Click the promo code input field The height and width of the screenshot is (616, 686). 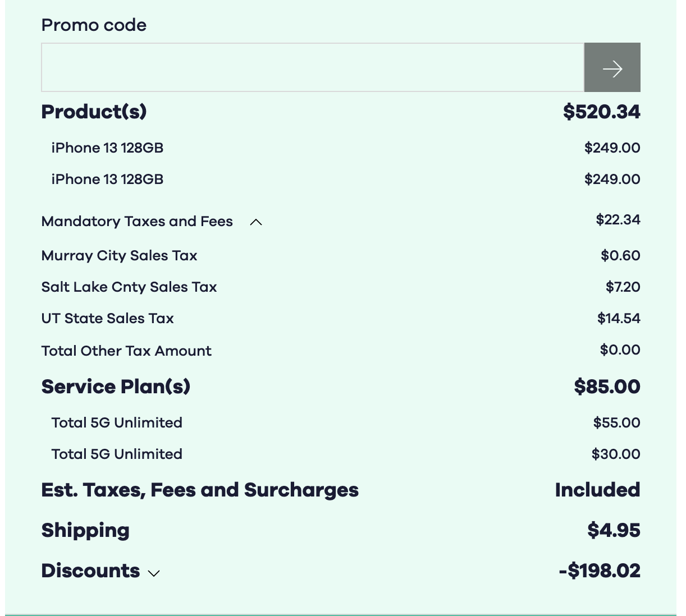click(x=312, y=67)
